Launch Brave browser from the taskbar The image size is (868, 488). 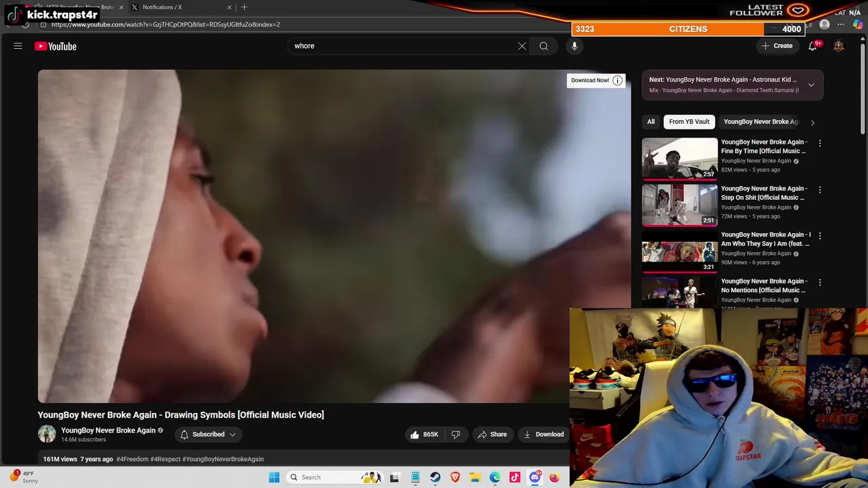tap(455, 477)
